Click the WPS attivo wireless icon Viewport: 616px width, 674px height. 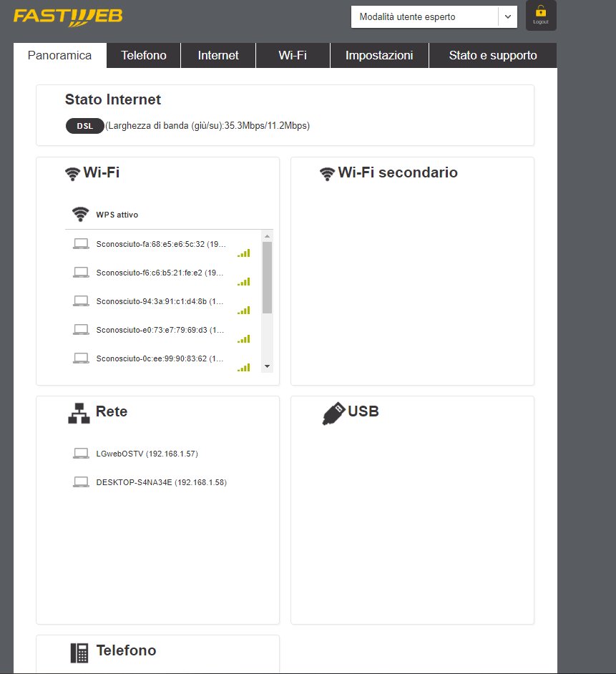pyautogui.click(x=80, y=214)
